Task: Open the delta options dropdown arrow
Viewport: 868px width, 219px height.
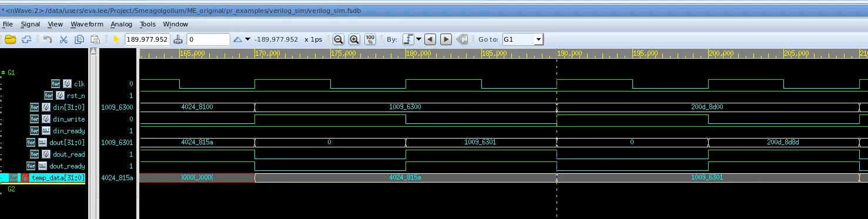Action: [248, 39]
